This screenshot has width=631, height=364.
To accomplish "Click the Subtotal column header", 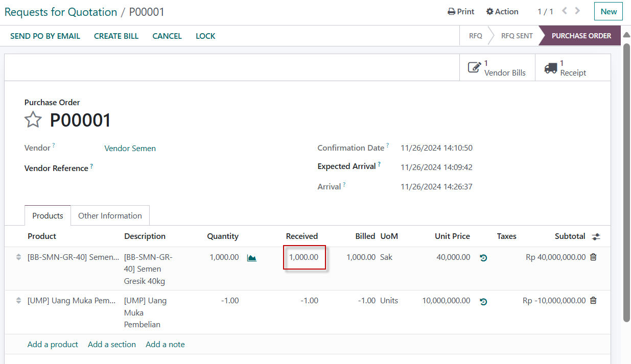I will pyautogui.click(x=570, y=236).
